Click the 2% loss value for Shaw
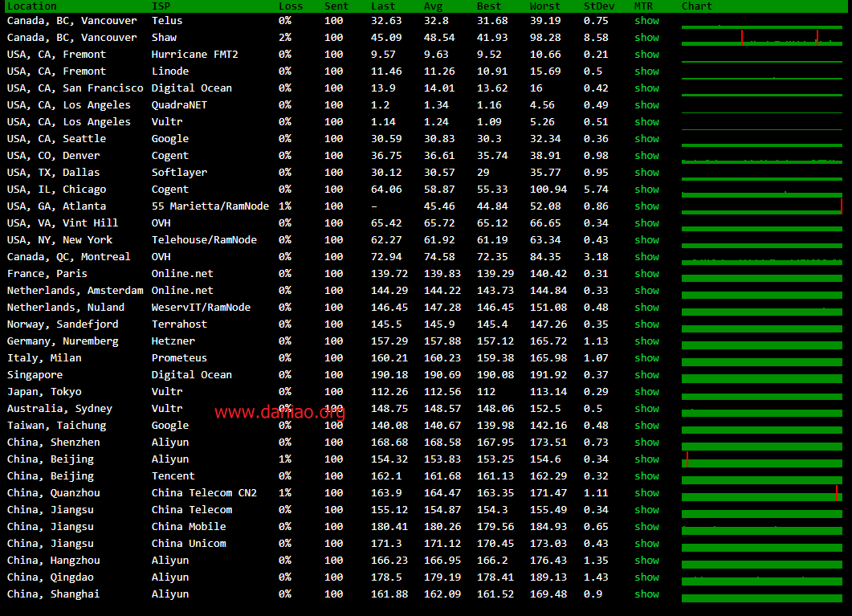The image size is (852, 616). coord(285,38)
